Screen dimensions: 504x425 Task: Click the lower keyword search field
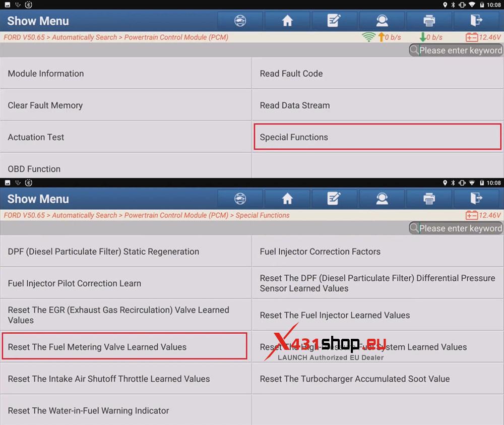click(x=456, y=228)
